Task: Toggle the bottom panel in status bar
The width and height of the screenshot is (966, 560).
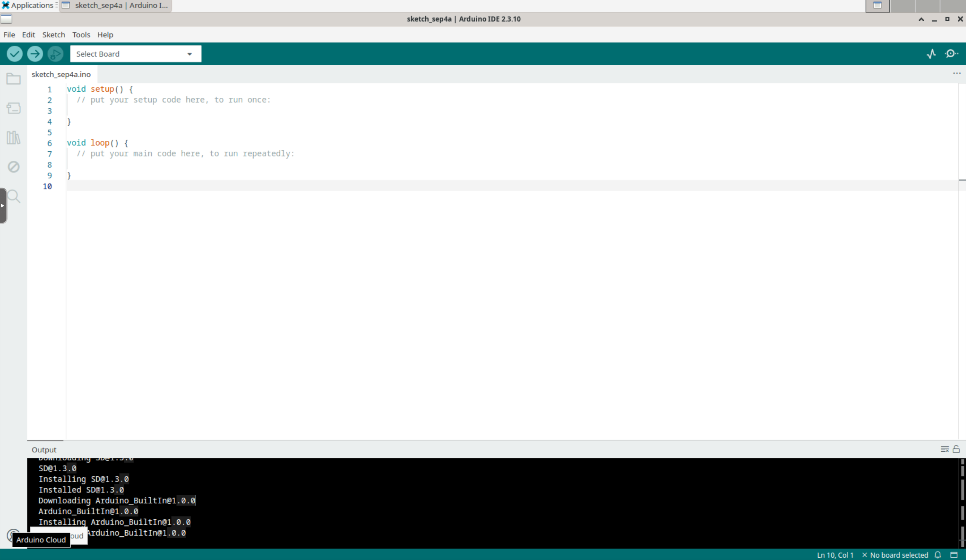Action: [x=954, y=555]
